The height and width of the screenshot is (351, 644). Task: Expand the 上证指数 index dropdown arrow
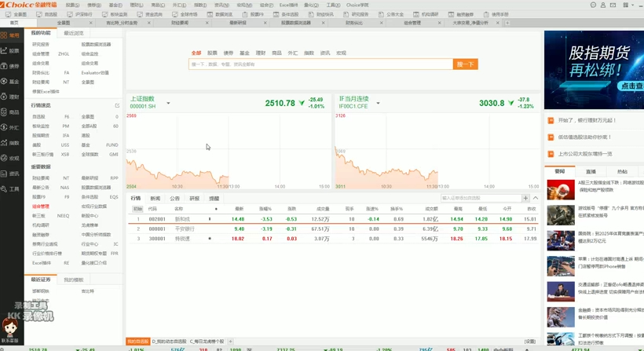[x=168, y=104]
